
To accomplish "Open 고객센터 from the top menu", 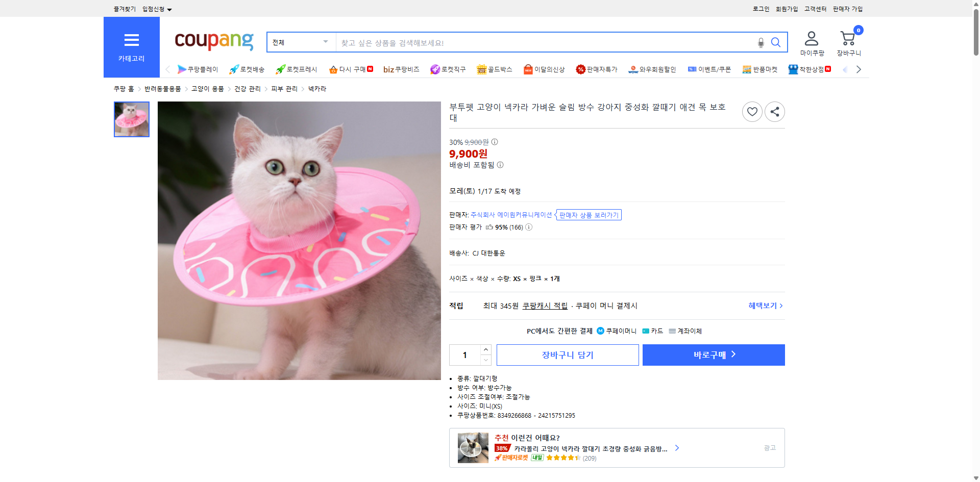I will [815, 9].
